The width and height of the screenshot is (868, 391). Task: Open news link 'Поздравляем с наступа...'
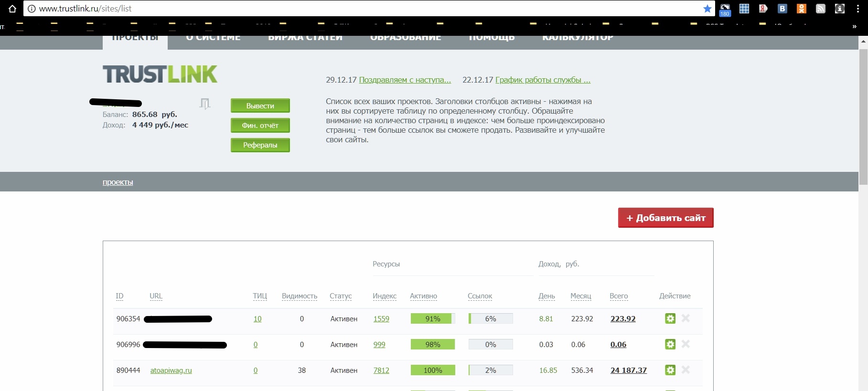click(405, 80)
